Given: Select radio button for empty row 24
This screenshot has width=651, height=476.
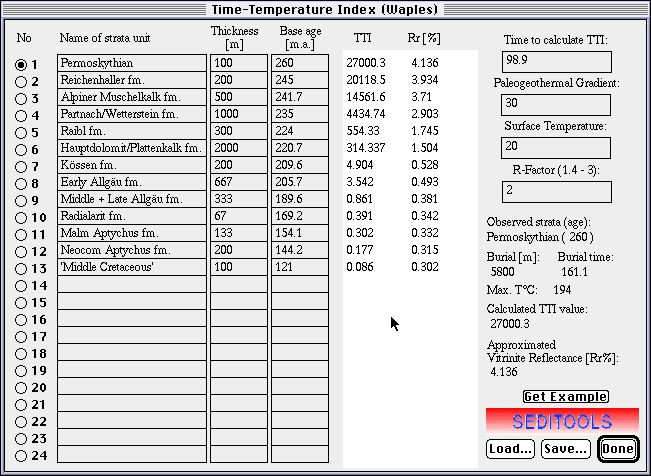Looking at the screenshot, I should (x=21, y=455).
